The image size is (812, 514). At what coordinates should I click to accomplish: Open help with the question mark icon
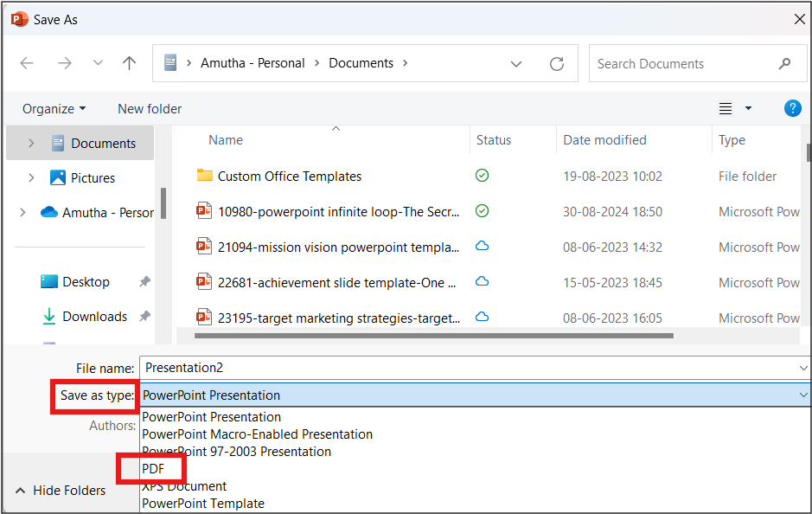[x=792, y=108]
